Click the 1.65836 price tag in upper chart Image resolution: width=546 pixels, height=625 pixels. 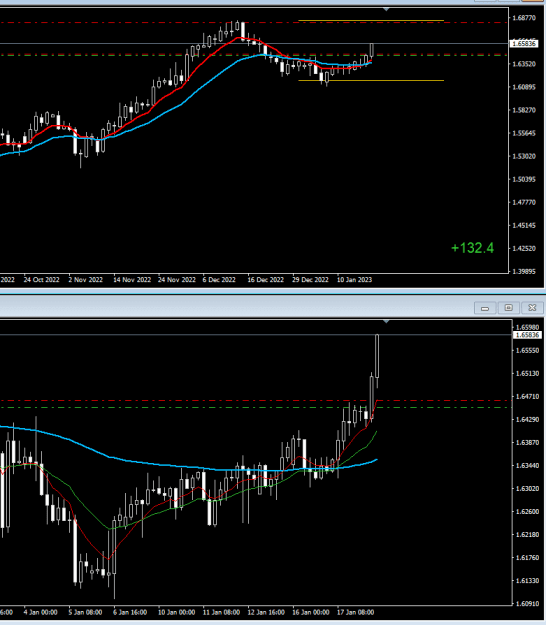coord(524,43)
